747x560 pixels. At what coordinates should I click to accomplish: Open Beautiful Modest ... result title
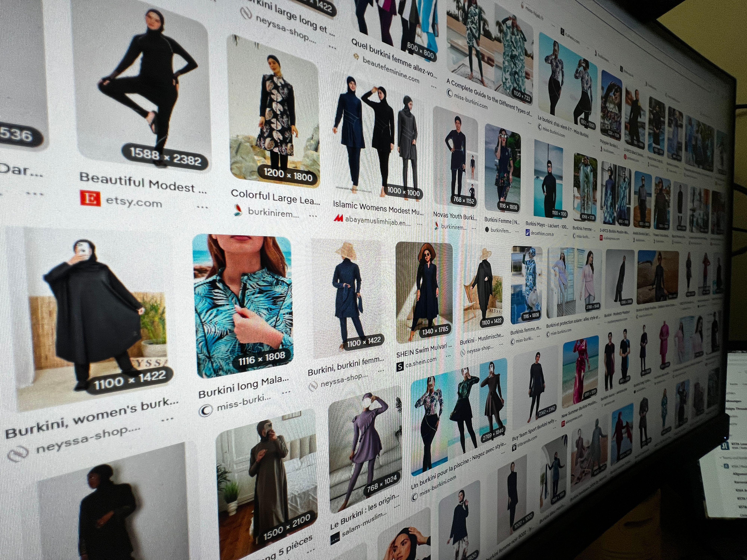click(x=143, y=183)
